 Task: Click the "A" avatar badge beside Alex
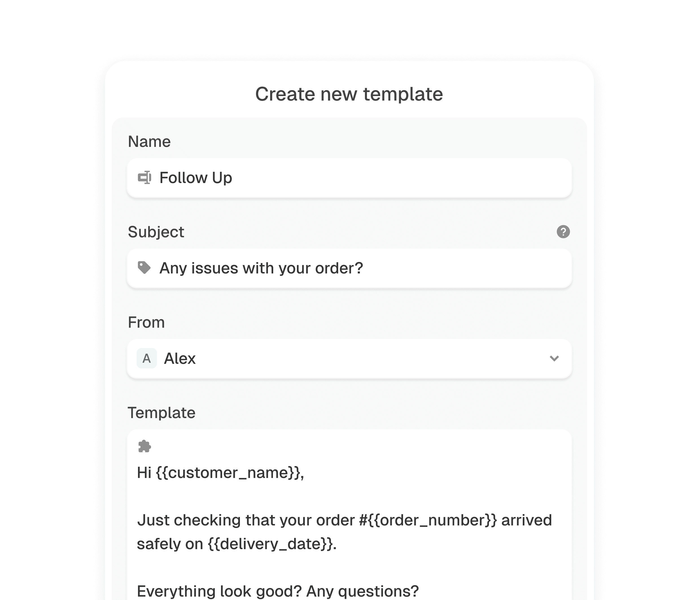coord(146,358)
